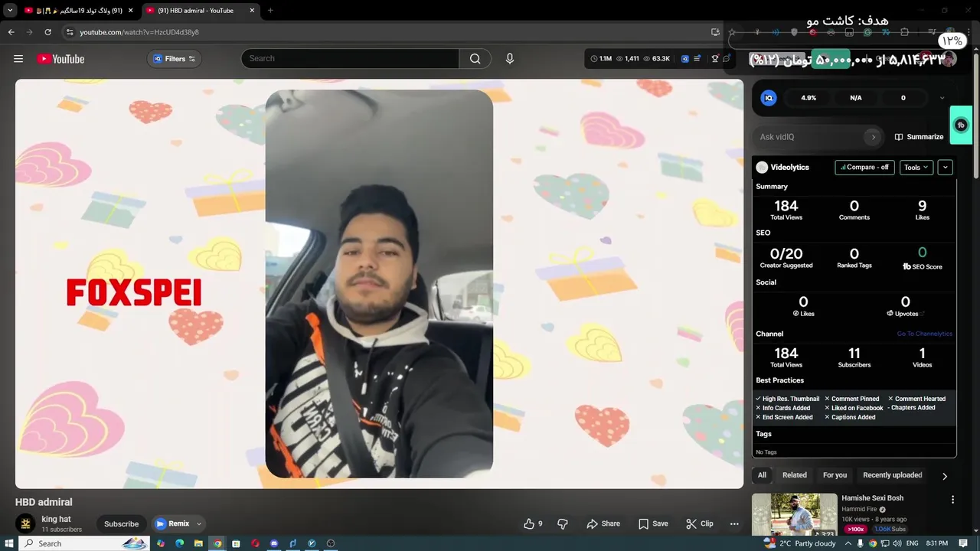Start voice search with microphone icon

[510, 59]
